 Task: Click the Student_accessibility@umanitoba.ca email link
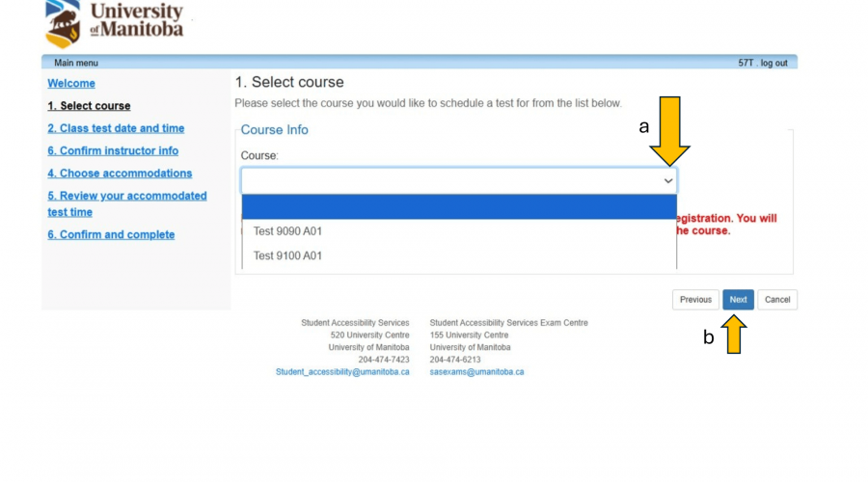tap(342, 371)
